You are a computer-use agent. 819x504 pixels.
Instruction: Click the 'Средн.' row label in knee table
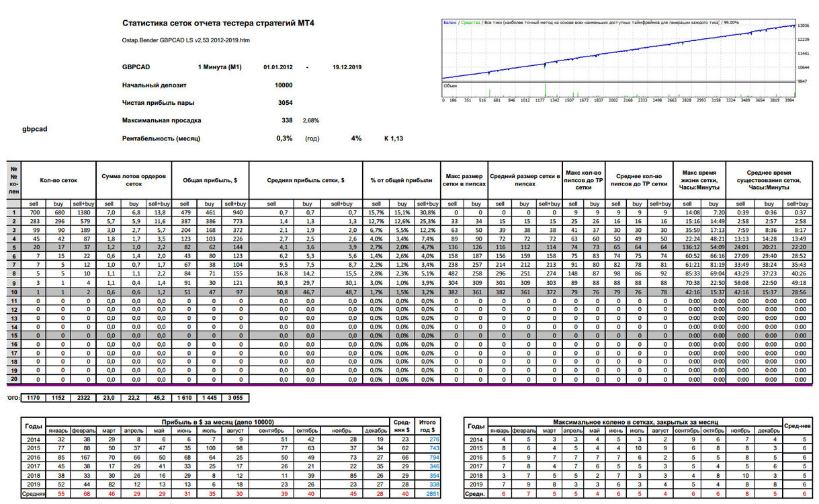[x=476, y=494]
